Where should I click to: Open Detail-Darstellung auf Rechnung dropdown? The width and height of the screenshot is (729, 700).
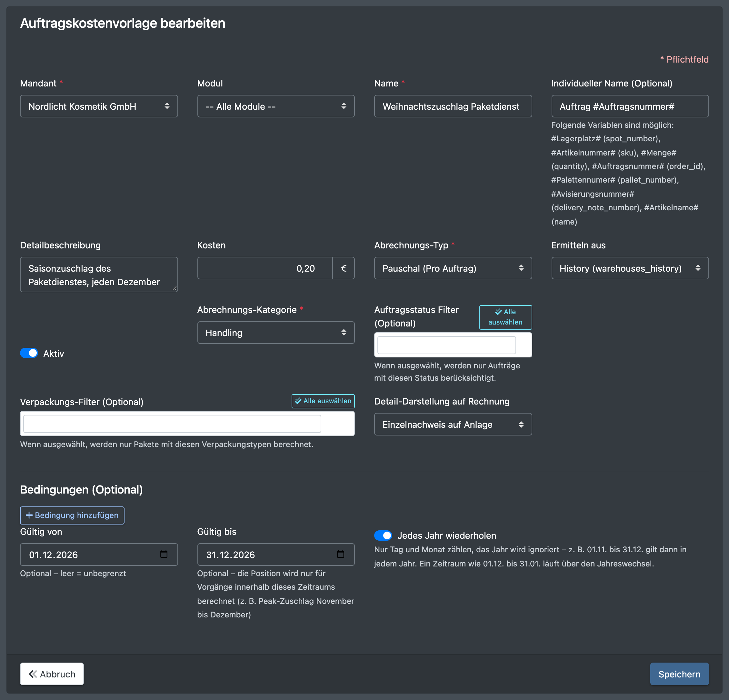point(453,425)
